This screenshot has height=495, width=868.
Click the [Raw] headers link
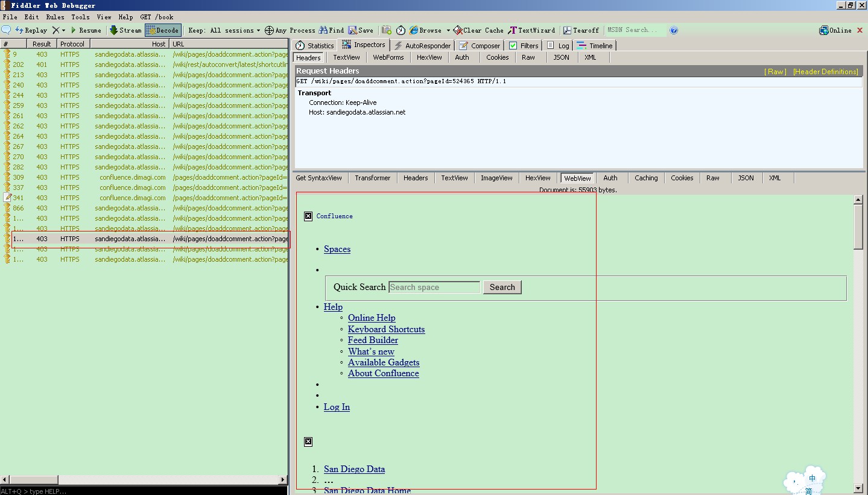coord(776,71)
